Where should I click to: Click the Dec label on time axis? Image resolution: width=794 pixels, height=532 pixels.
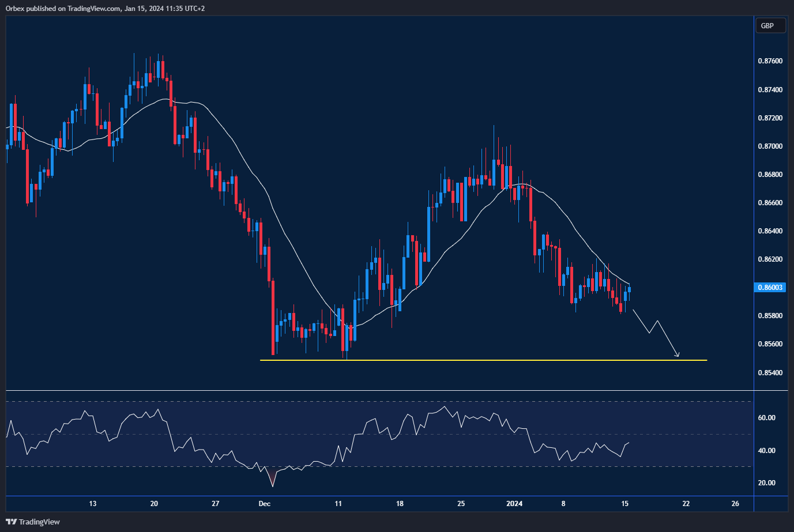(265, 504)
